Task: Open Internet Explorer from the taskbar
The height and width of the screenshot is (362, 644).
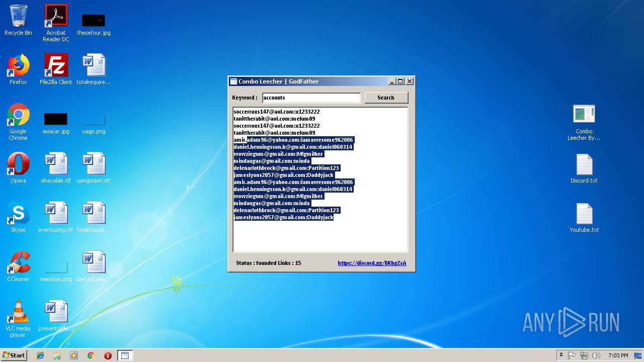Action: [40, 355]
